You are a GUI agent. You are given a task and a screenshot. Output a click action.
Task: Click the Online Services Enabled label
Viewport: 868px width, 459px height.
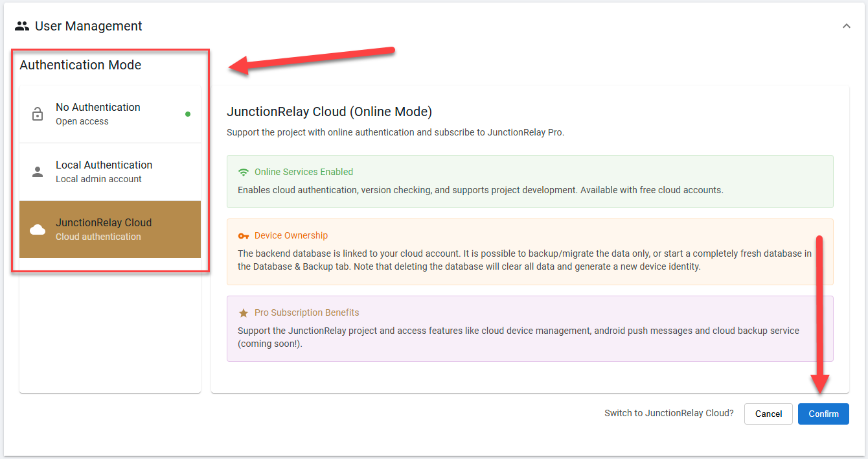(304, 172)
